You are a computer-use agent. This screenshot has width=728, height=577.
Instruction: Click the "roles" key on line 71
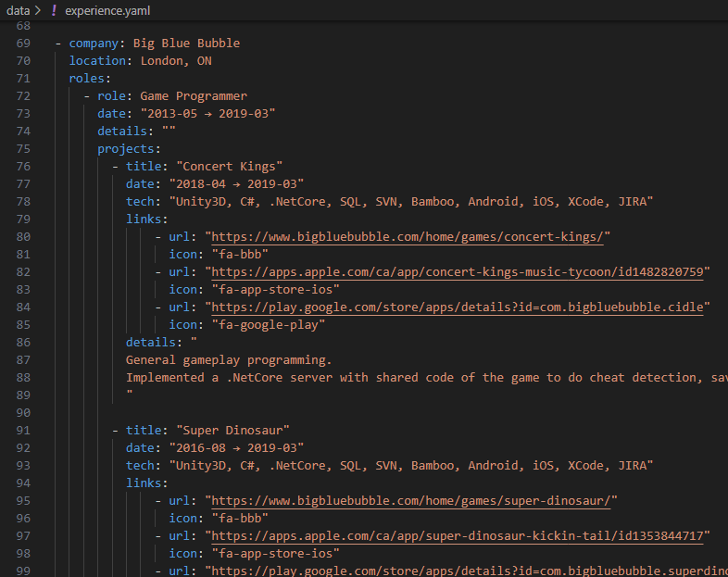point(86,79)
